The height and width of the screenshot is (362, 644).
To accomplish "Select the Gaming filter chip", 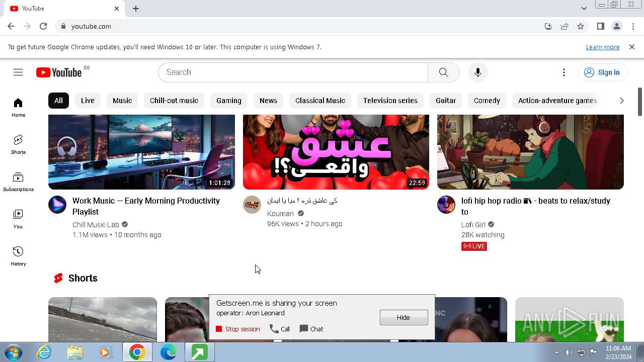I will pos(229,101).
